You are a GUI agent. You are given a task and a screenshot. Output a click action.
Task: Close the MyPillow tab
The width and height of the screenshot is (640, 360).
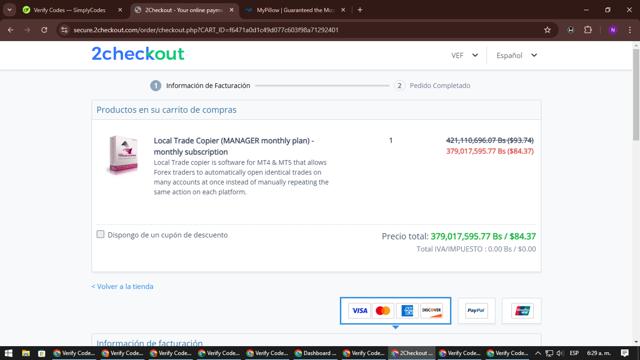pos(343,10)
